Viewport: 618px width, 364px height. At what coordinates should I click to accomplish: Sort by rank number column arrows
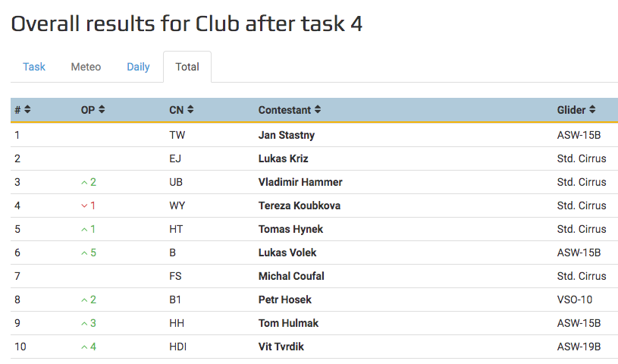coord(27,110)
